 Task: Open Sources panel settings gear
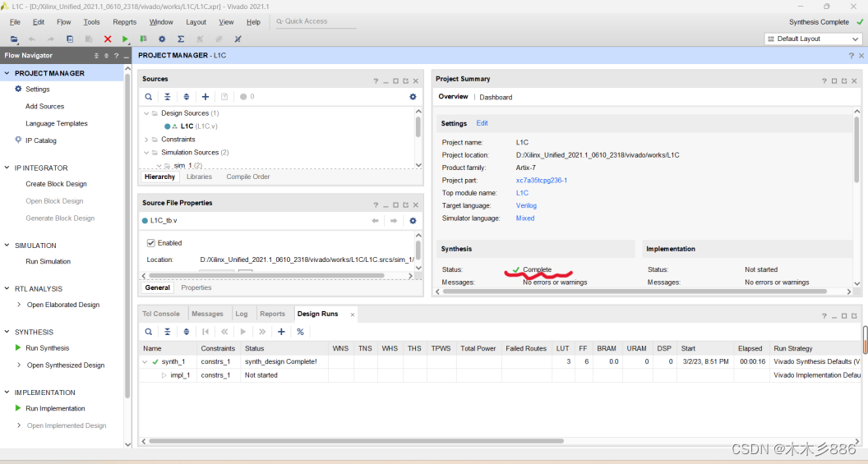tap(413, 97)
